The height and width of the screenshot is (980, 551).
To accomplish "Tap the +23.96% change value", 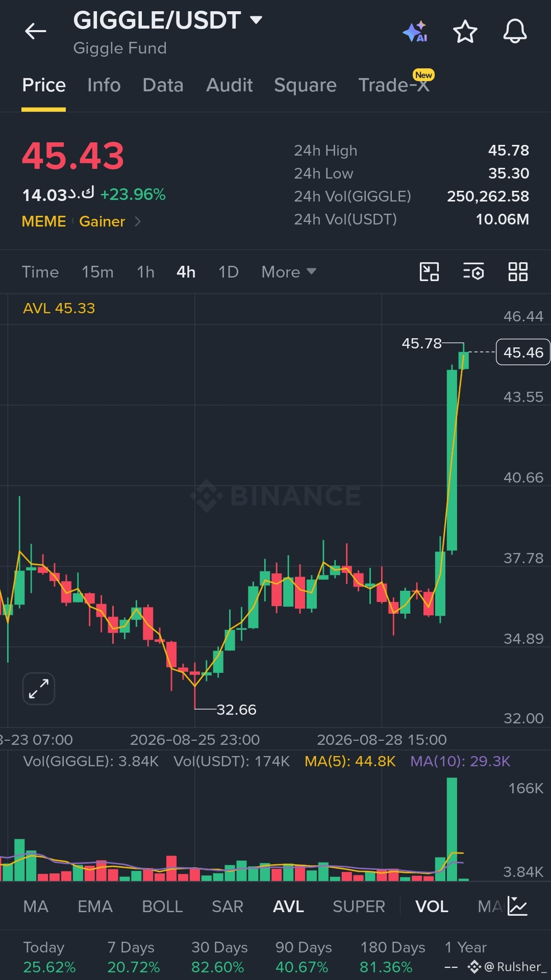I will (133, 194).
